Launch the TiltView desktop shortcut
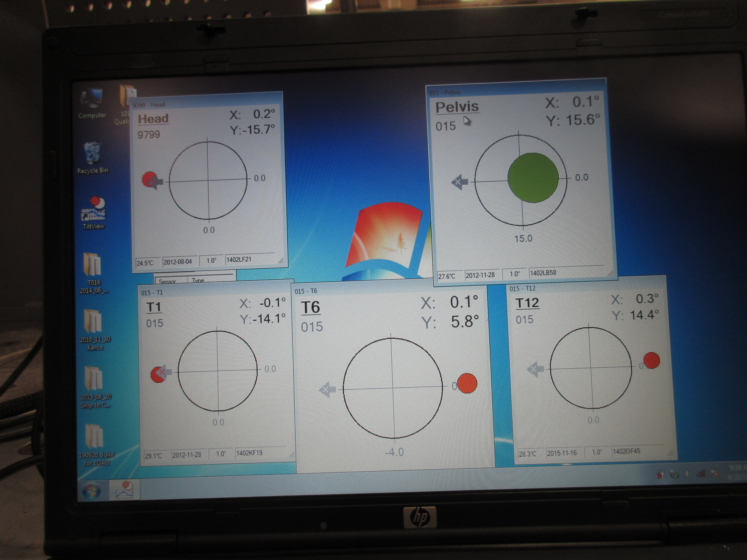The height and width of the screenshot is (560, 747). coord(94,213)
